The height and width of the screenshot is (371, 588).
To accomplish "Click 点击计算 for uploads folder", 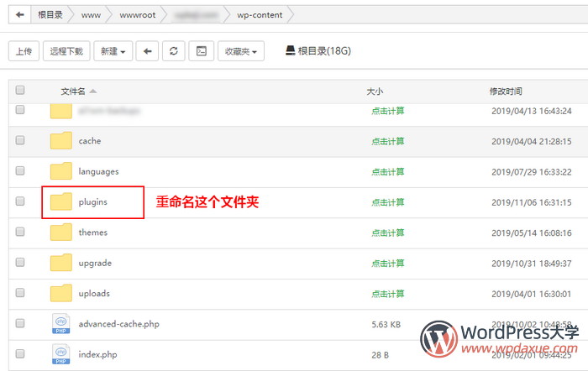I will [388, 294].
